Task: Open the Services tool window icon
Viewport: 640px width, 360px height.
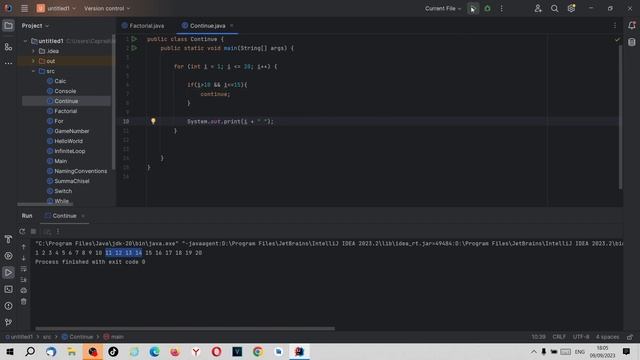Action: coord(8,256)
